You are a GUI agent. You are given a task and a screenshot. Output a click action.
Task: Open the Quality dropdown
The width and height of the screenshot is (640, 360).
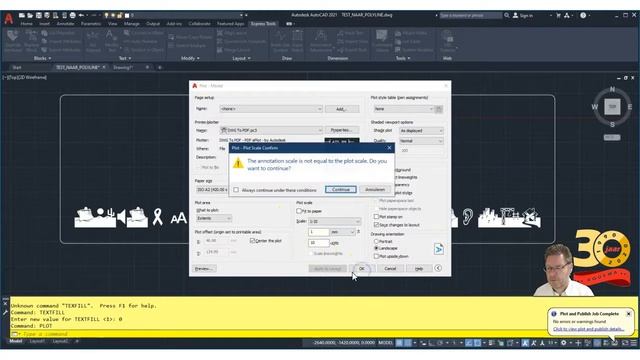pyautogui.click(x=421, y=141)
